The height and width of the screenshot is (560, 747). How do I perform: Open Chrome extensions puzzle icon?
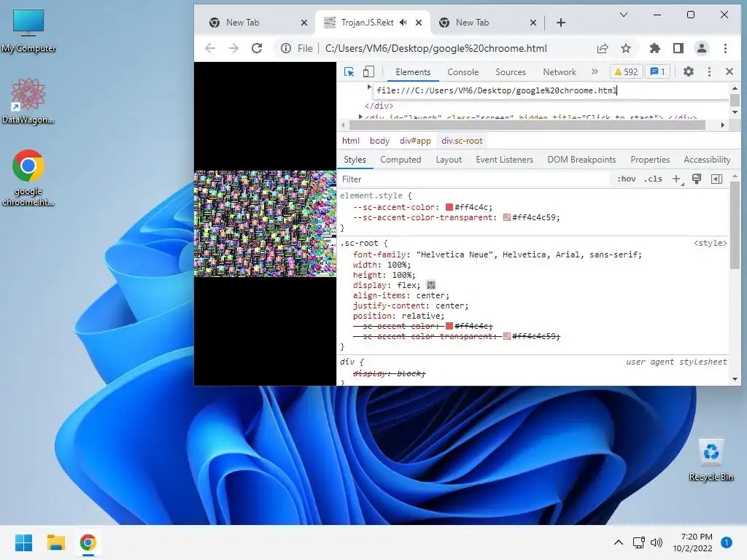tap(654, 48)
